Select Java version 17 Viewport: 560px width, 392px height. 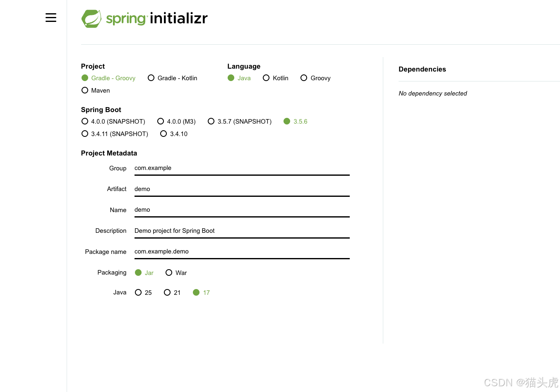pos(202,293)
